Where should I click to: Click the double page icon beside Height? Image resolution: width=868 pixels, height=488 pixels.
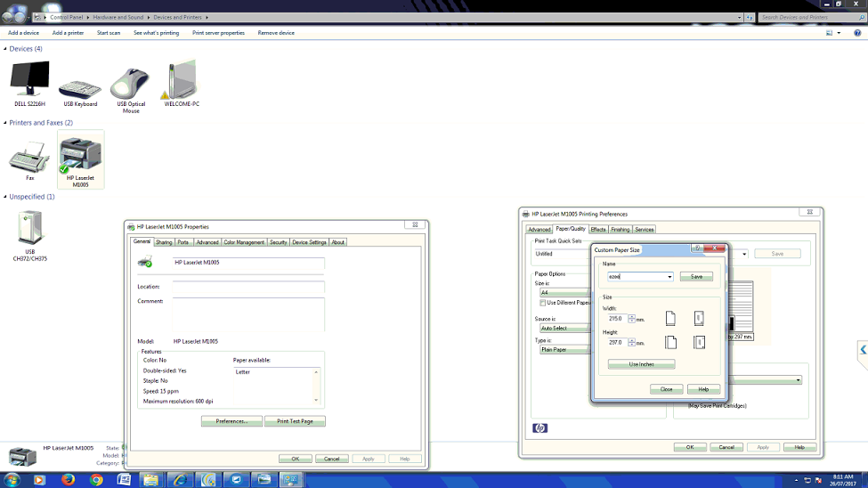tap(671, 342)
